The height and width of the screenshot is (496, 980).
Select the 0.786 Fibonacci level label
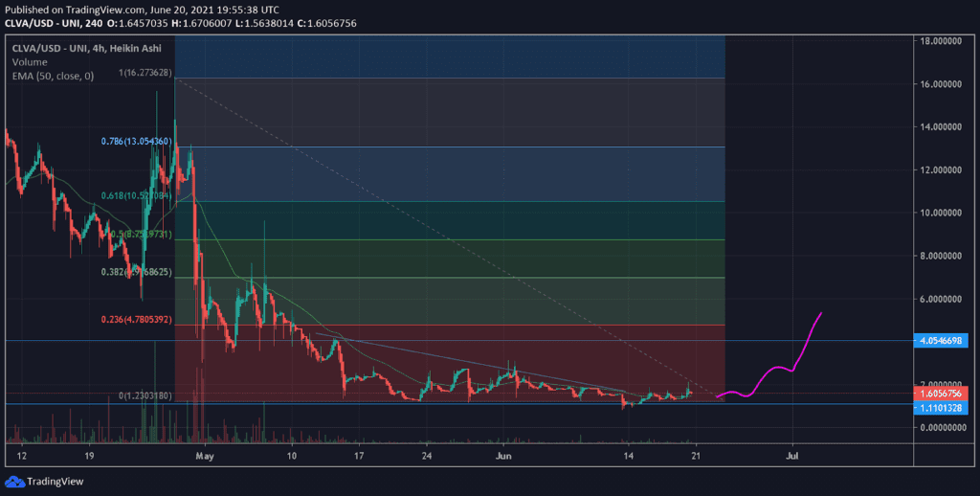[x=137, y=141]
